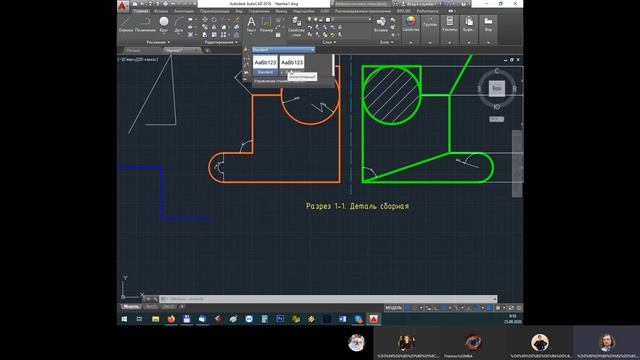The image size is (640, 360).
Task: Open the View (Вид) panel
Action: click(x=488, y=24)
